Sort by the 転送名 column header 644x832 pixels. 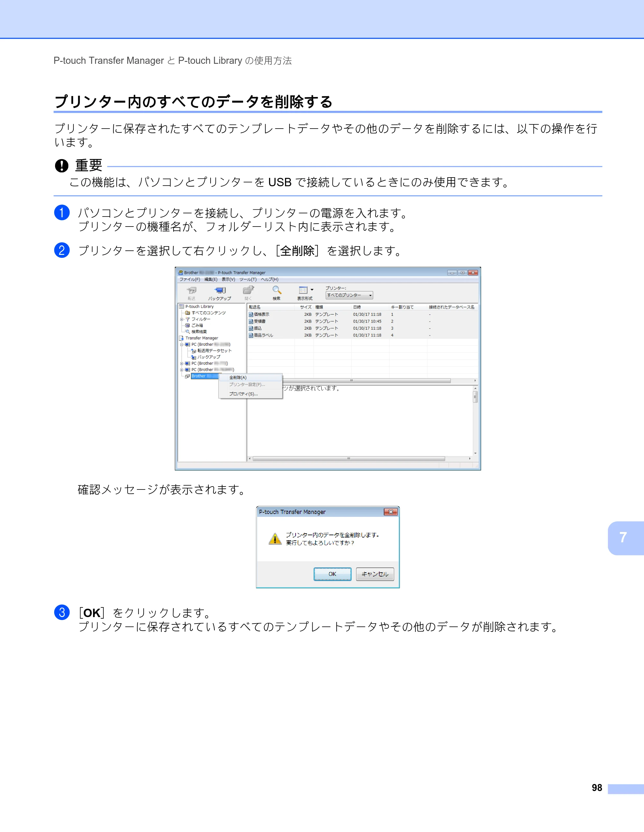271,307
